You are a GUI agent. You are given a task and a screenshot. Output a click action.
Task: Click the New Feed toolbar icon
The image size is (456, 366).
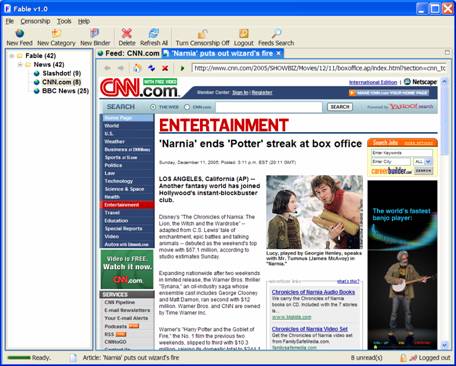click(20, 33)
